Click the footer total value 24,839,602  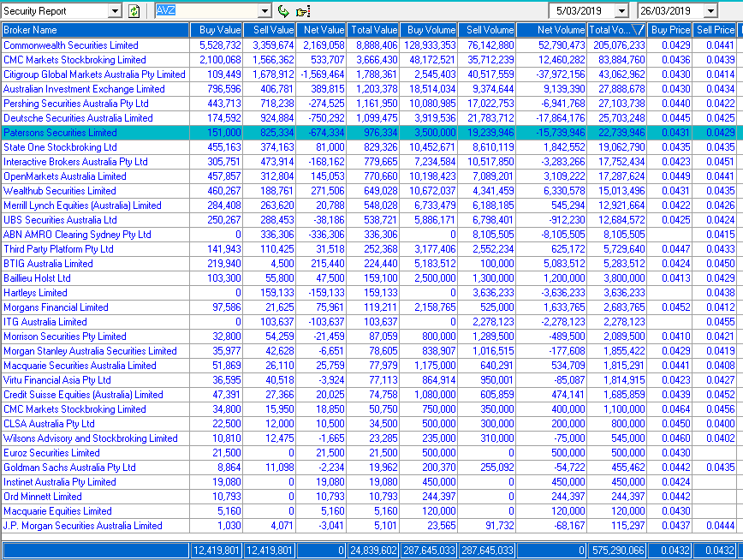click(373, 551)
